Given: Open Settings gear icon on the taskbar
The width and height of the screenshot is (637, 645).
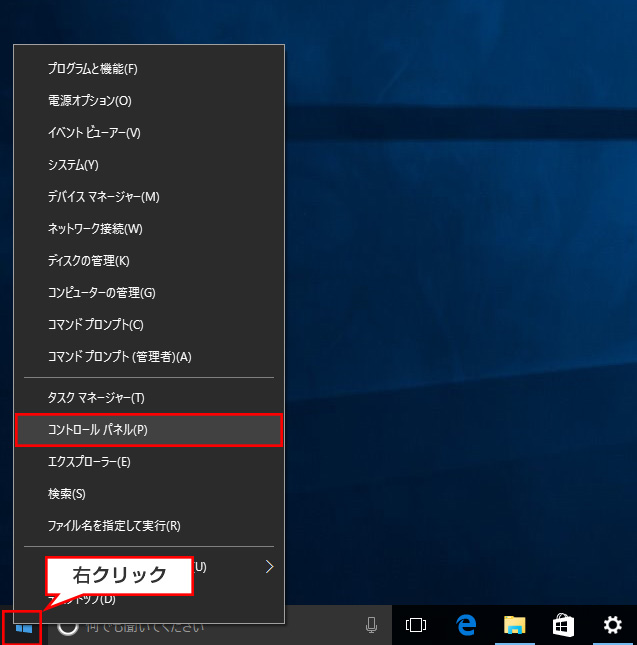Looking at the screenshot, I should pyautogui.click(x=612, y=626).
